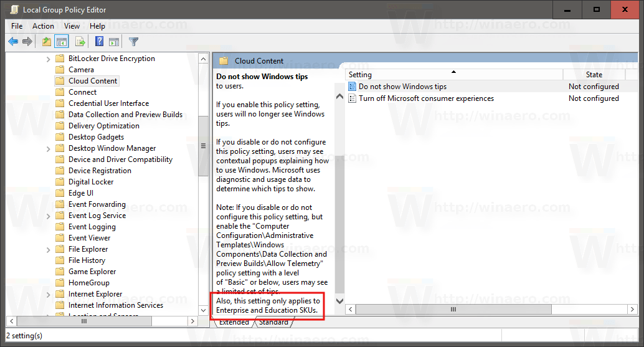Expand the Internet Explorer node
Image resolution: width=644 pixels, height=347 pixels.
pos(48,295)
